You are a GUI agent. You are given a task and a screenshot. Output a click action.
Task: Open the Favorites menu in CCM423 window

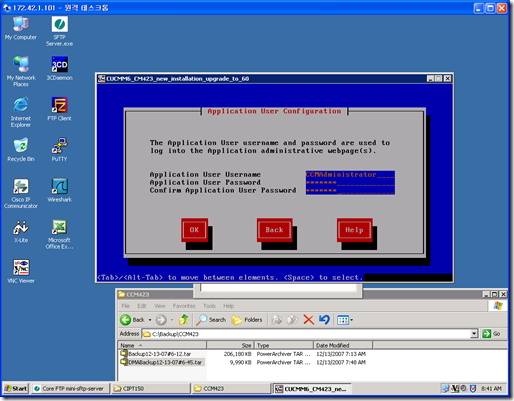(184, 306)
